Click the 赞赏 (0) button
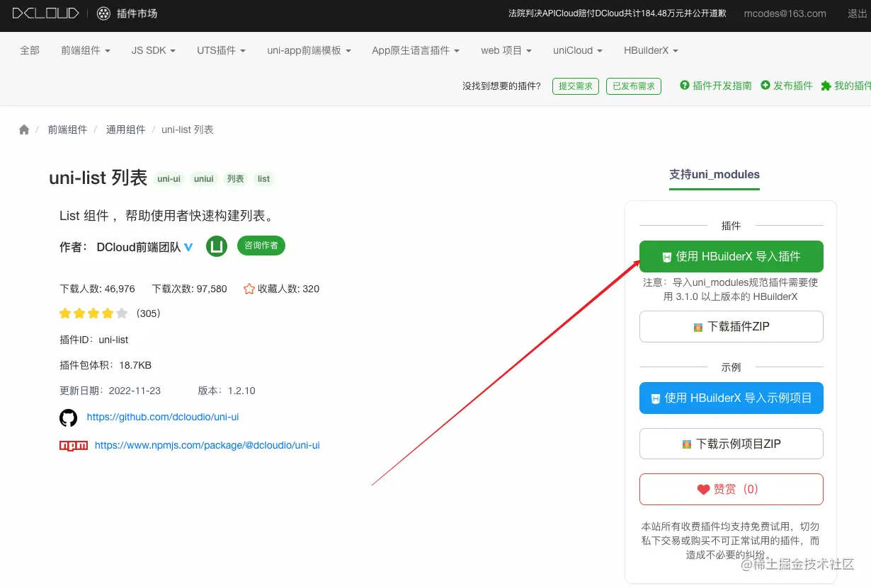The height and width of the screenshot is (588, 871). pos(731,489)
